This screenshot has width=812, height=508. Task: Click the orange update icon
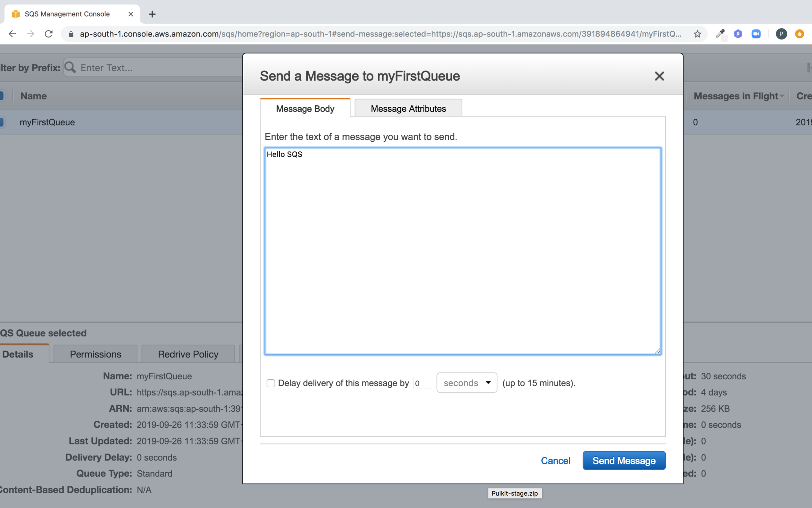pyautogui.click(x=800, y=34)
